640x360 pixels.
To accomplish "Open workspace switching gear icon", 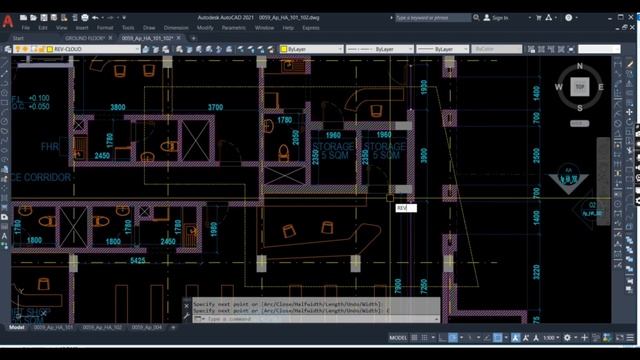I will (567, 338).
